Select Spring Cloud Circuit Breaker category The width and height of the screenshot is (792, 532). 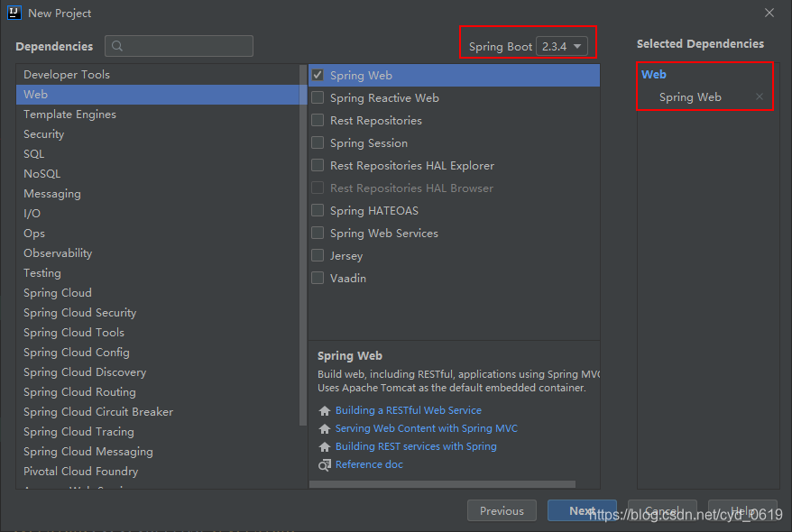click(158, 412)
